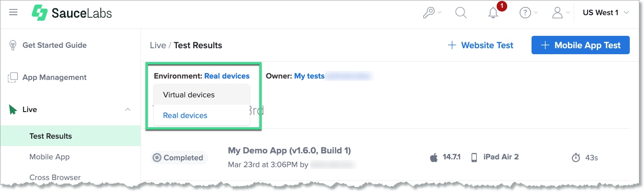644x192 pixels.
Task: Open the hamburger navigation menu
Action: coord(13,12)
